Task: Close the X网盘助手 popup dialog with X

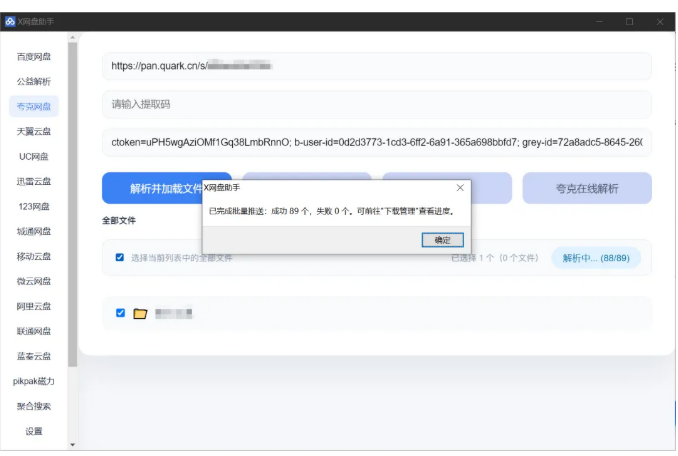Action: pyautogui.click(x=459, y=187)
